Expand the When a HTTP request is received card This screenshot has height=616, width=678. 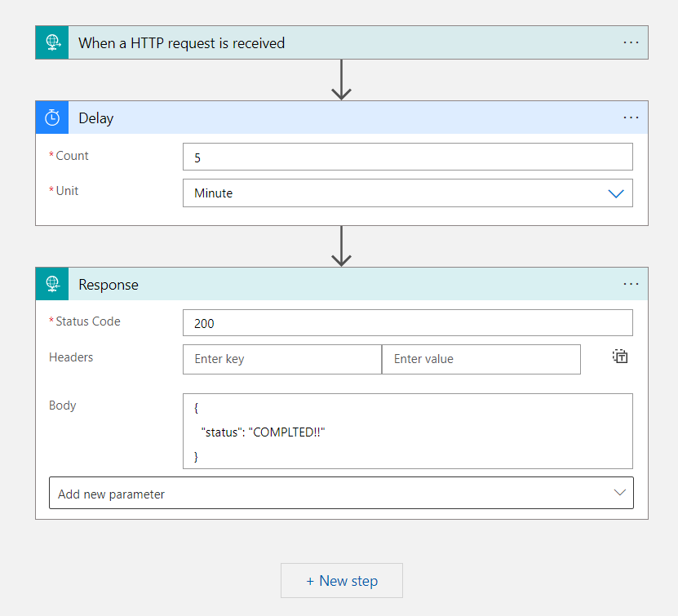342,42
